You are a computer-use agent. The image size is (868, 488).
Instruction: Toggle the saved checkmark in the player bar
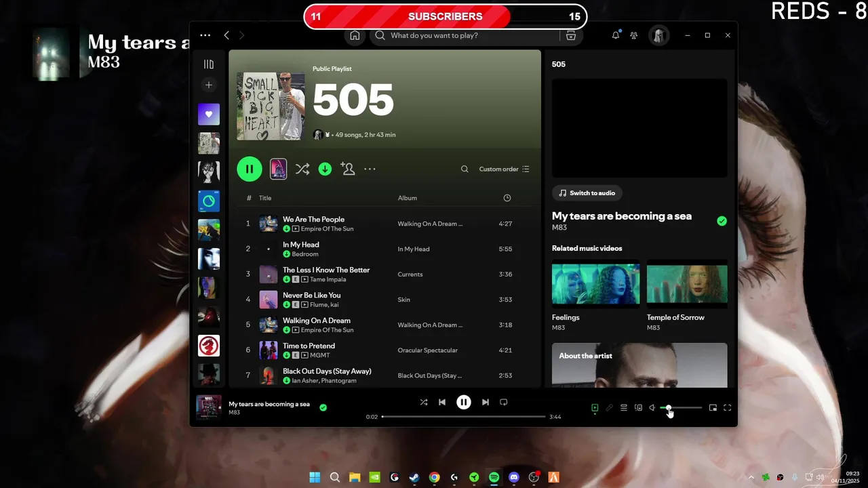pos(323,407)
